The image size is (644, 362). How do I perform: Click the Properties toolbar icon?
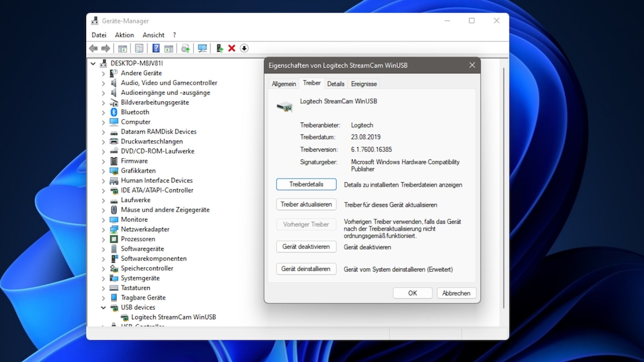pyautogui.click(x=139, y=48)
